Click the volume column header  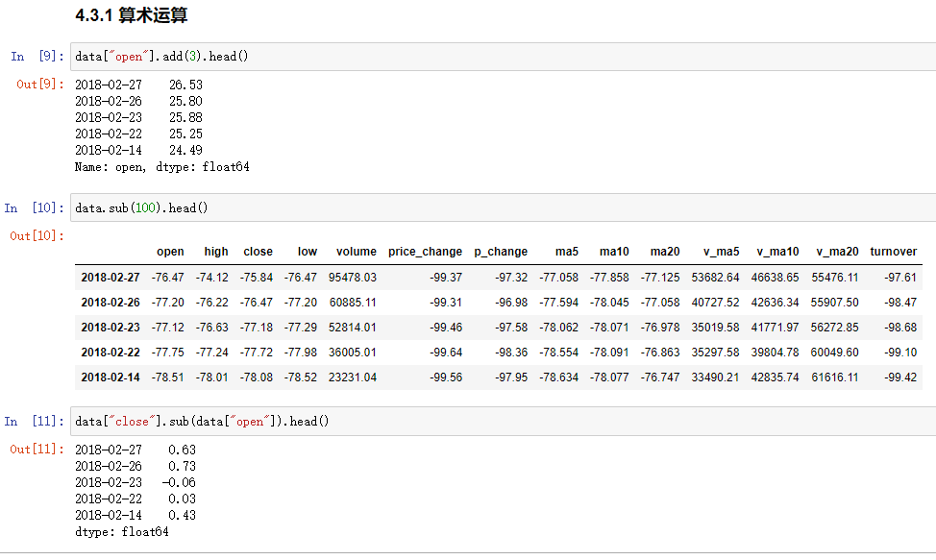(x=357, y=252)
